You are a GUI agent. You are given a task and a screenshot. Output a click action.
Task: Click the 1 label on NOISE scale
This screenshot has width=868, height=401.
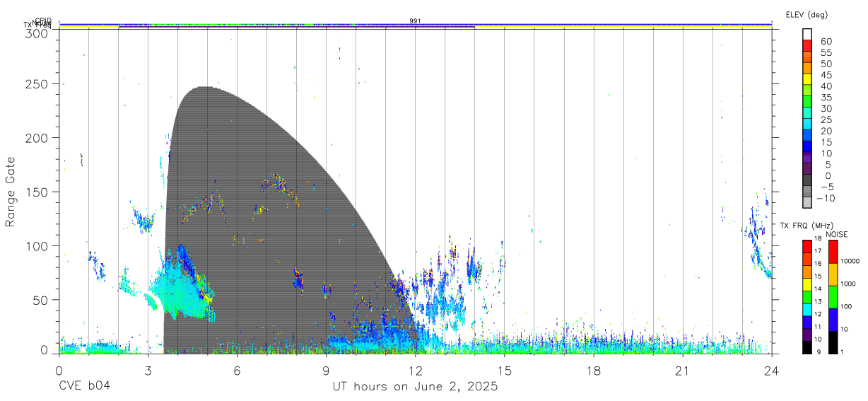tap(841, 351)
